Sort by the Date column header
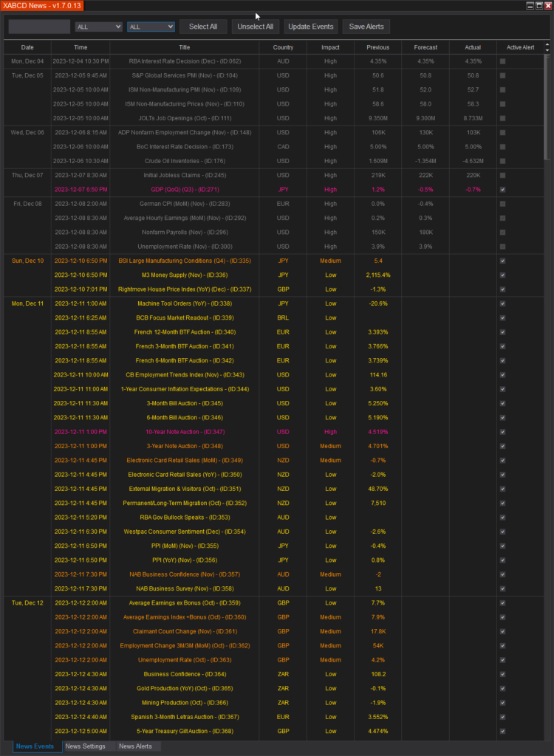This screenshot has height=756, width=554. pos(27,47)
